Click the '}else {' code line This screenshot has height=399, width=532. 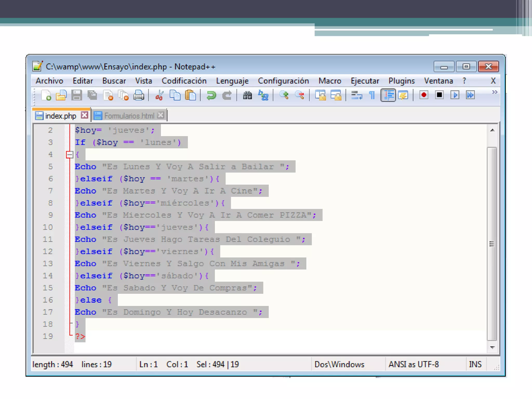(x=94, y=300)
